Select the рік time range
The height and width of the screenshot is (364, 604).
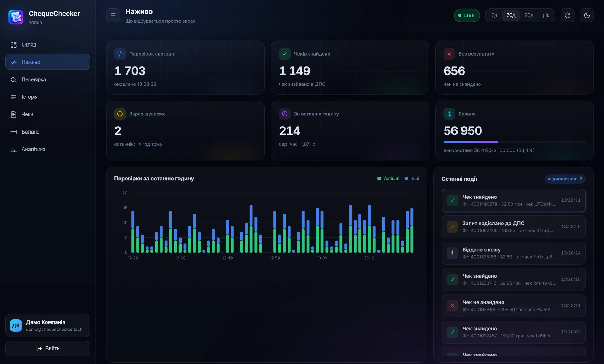546,15
